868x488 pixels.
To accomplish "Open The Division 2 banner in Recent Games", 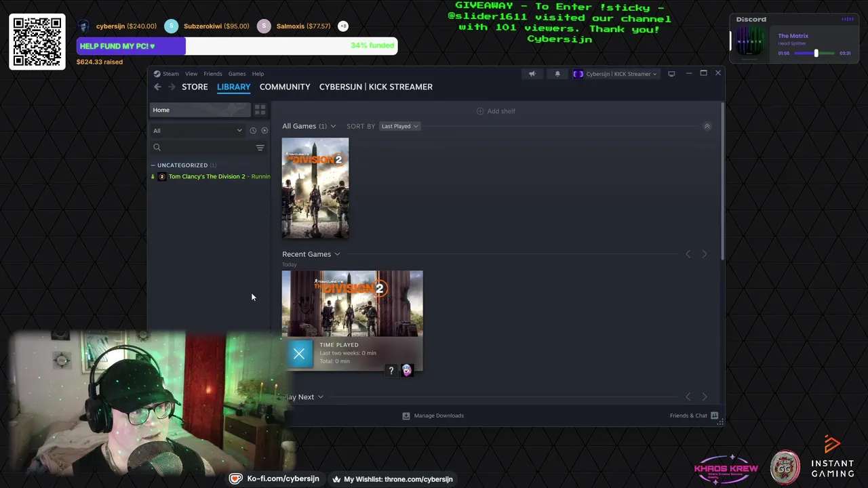I will point(352,304).
